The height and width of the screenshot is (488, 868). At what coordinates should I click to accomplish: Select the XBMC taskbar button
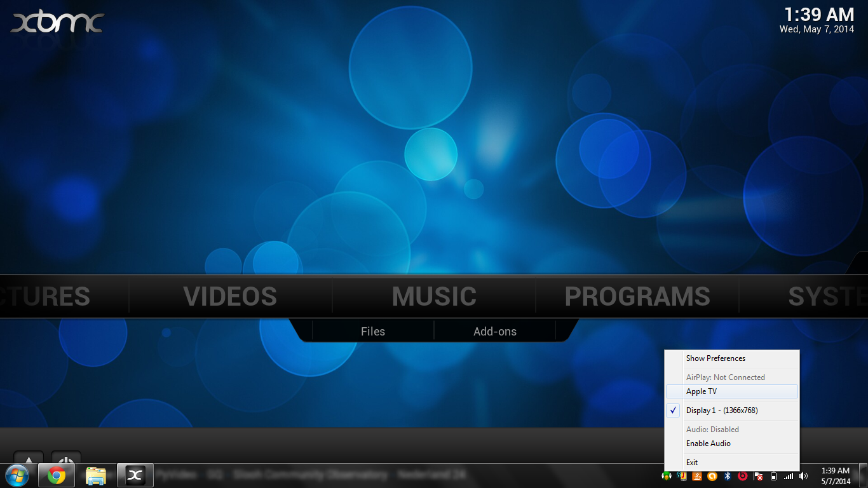coord(135,475)
